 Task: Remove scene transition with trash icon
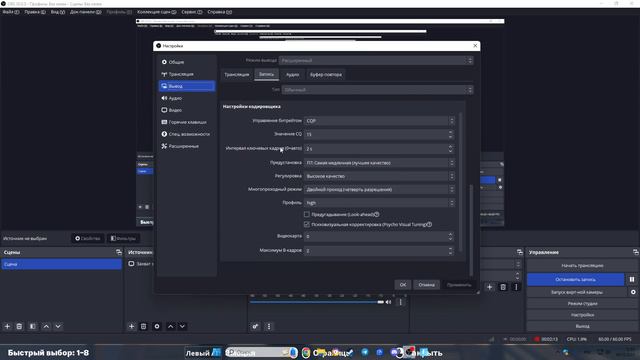coord(503,287)
